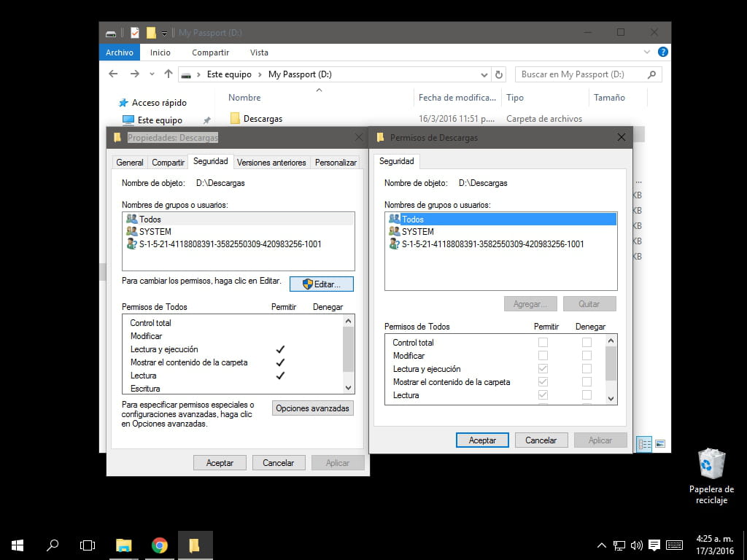Image resolution: width=747 pixels, height=560 pixels.
Task: Click the Explorer help question mark icon
Action: (662, 52)
